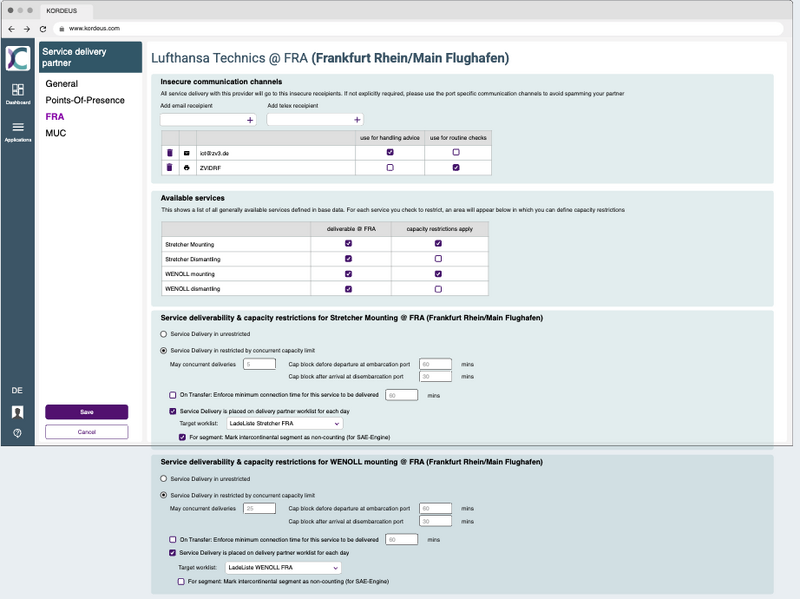Click the Save button
The width and height of the screenshot is (800, 599).
tap(86, 412)
